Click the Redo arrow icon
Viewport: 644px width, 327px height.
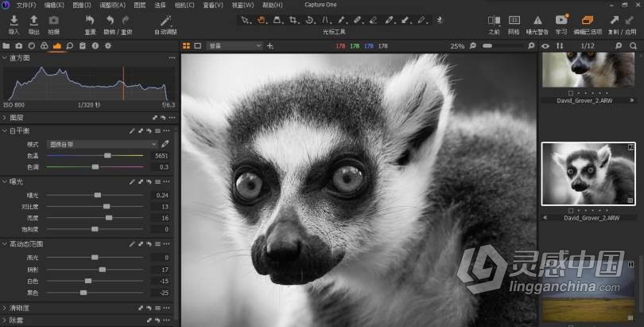[126, 20]
